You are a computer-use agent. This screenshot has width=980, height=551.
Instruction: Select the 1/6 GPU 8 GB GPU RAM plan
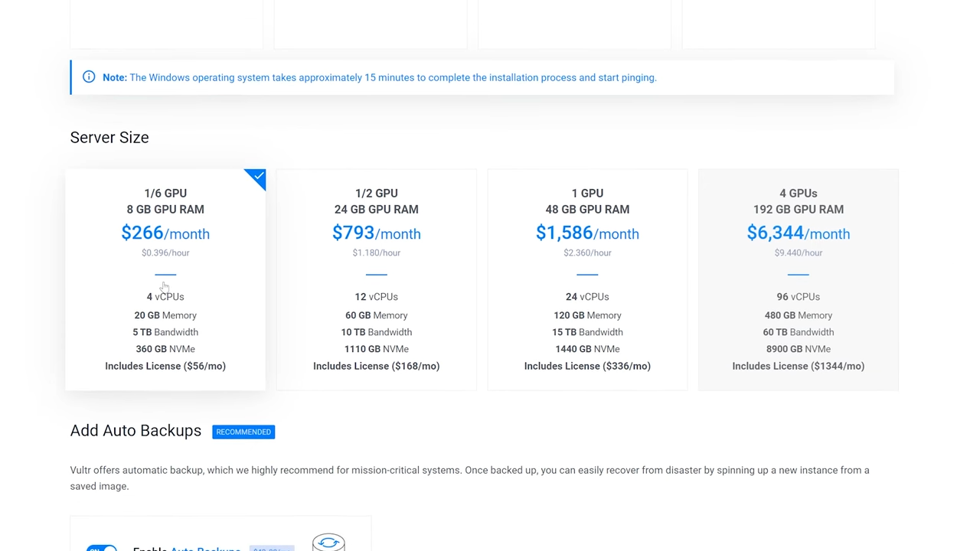click(x=165, y=280)
